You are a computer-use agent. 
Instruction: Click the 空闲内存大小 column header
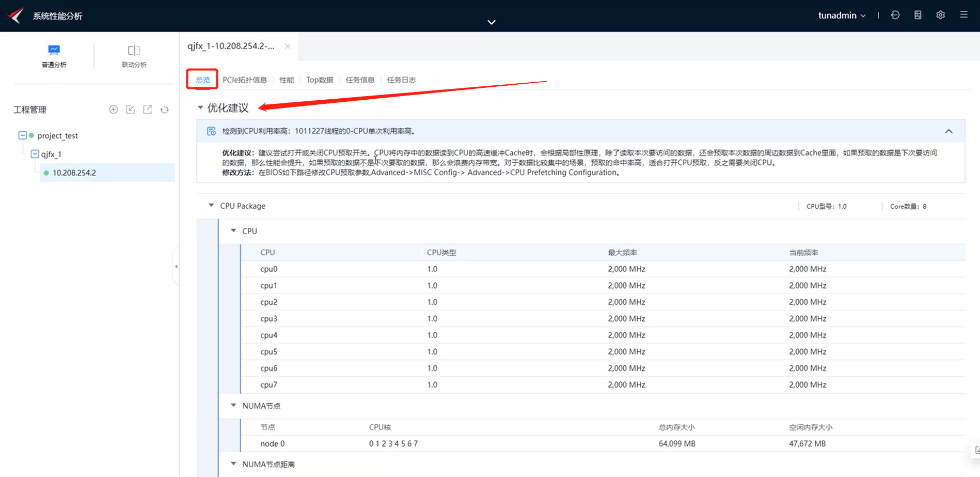click(811, 427)
